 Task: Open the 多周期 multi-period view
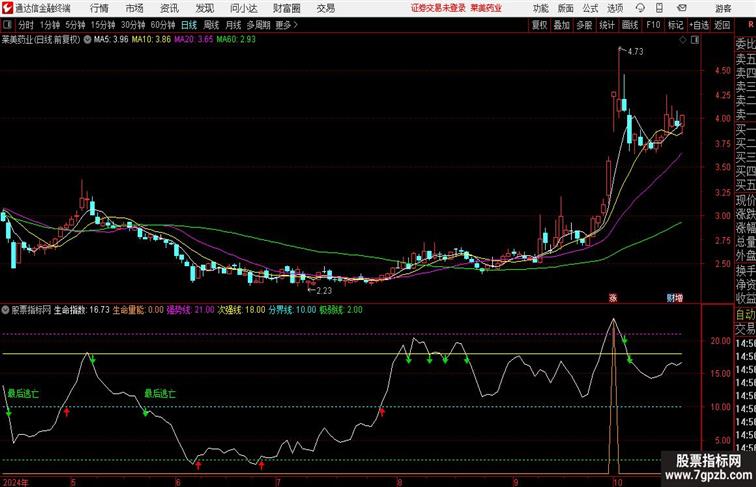click(x=259, y=25)
